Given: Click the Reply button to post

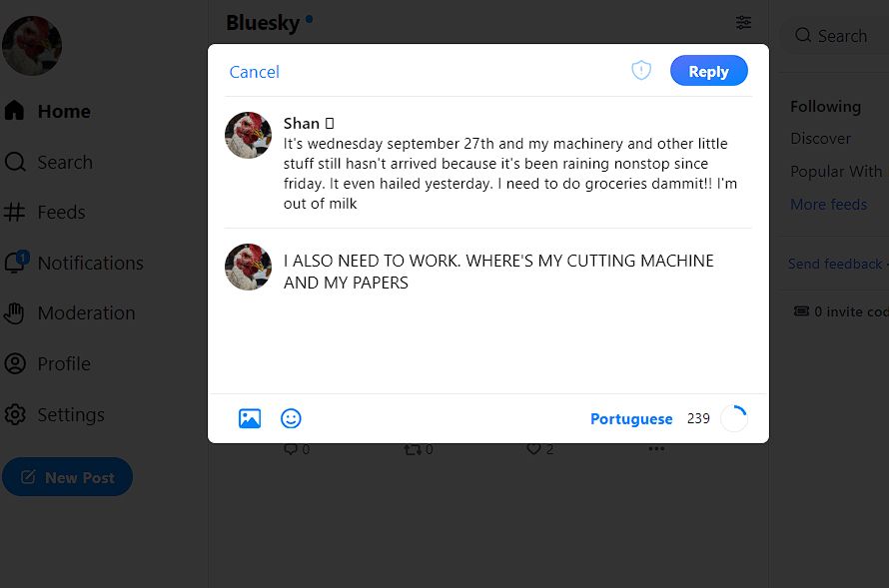Looking at the screenshot, I should [x=709, y=71].
